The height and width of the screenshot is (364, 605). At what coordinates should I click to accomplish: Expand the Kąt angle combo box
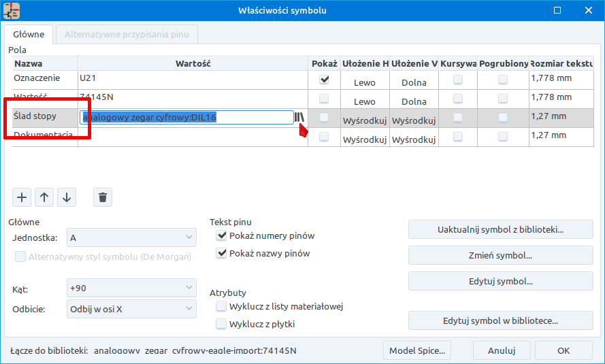tap(131, 288)
